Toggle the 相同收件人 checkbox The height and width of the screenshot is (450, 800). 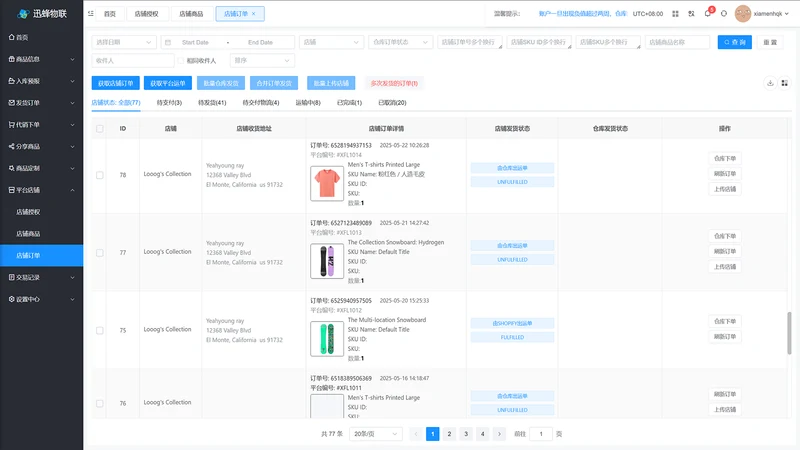(x=181, y=61)
